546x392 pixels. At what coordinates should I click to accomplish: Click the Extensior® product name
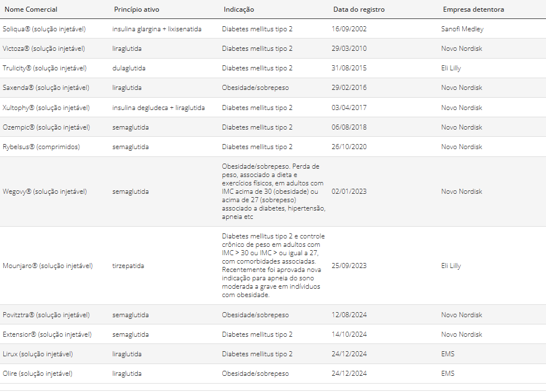[x=47, y=334]
